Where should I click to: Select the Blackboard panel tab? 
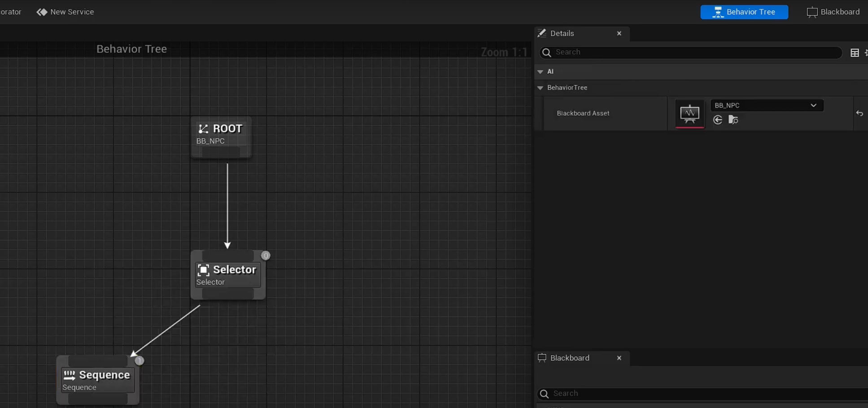pyautogui.click(x=569, y=358)
